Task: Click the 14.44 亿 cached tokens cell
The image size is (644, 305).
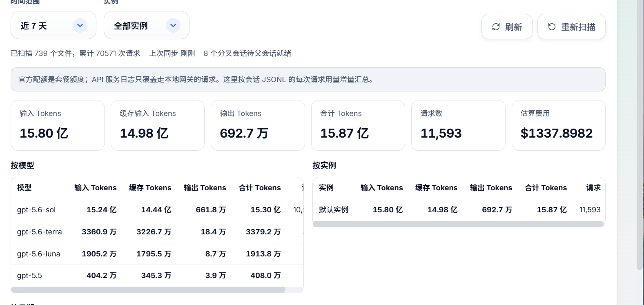Action: 156,210
